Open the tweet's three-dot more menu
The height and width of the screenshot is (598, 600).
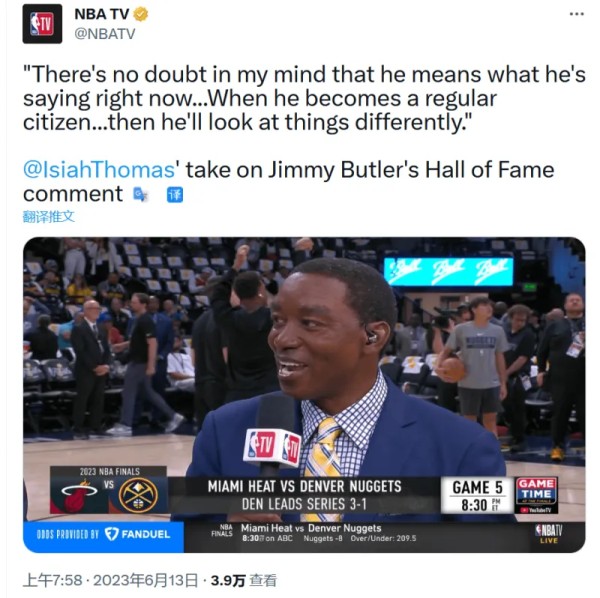(x=576, y=14)
